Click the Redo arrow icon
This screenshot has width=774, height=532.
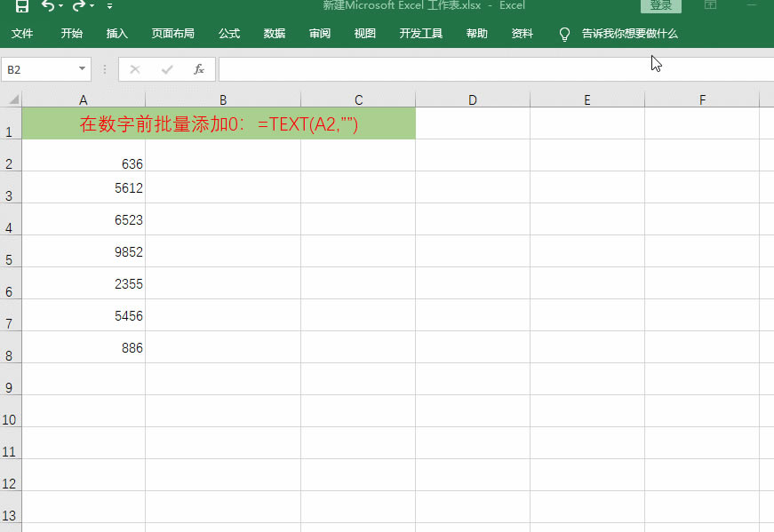click(78, 6)
